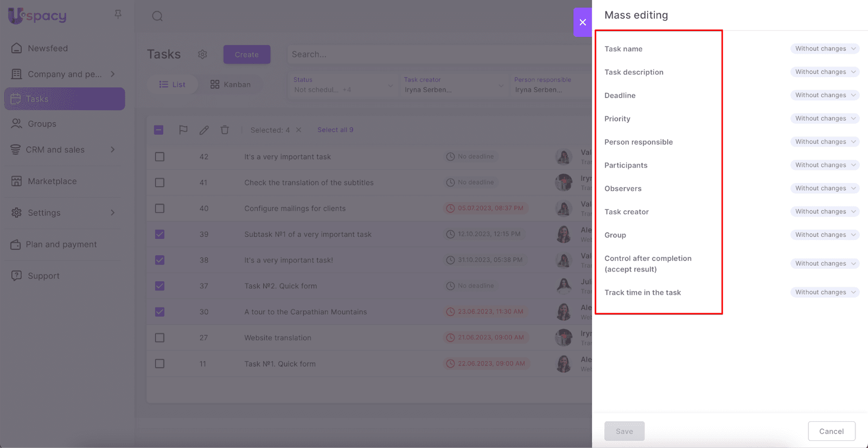Click the search magnifier icon in top bar
This screenshot has height=448, width=868.
click(x=157, y=16)
